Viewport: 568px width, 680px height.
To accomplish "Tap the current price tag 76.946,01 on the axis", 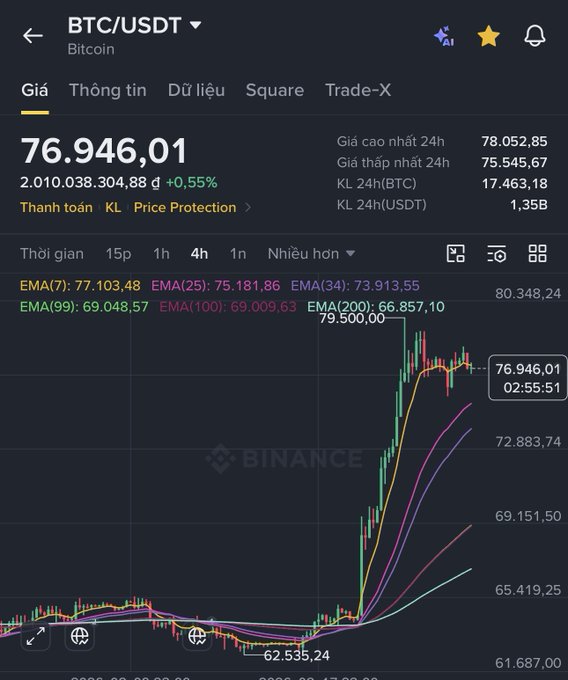I will point(528,377).
